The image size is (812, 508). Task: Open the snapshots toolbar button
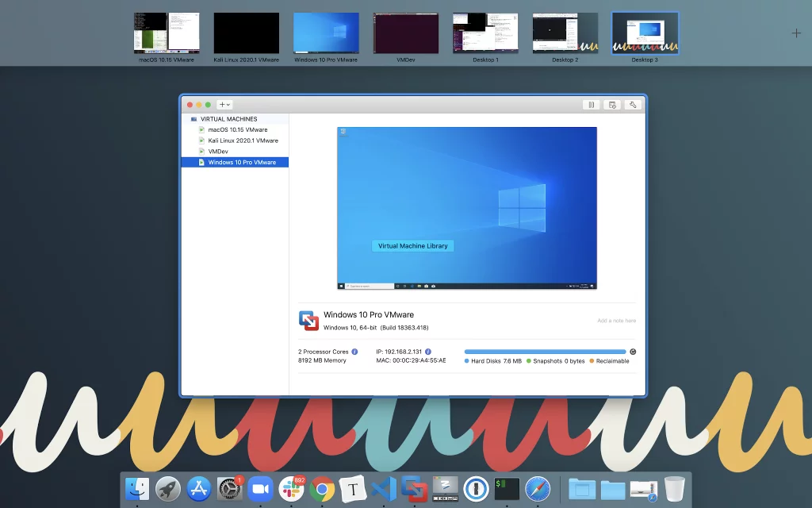click(612, 105)
